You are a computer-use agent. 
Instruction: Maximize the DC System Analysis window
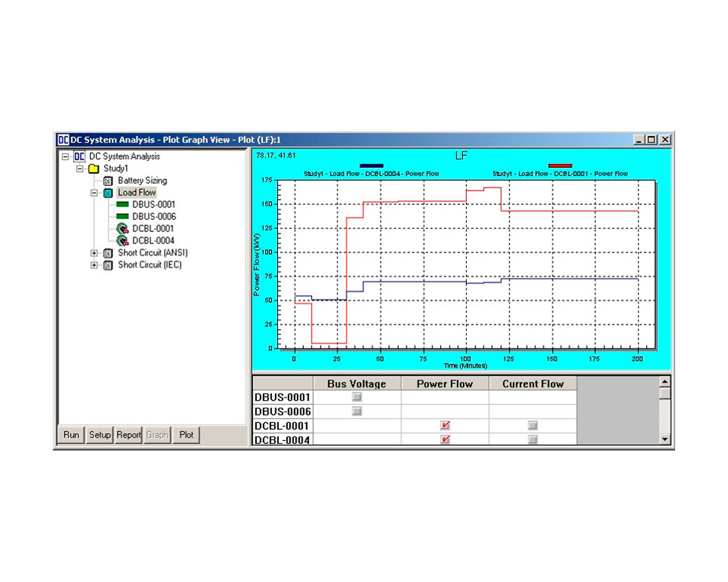pyautogui.click(x=652, y=140)
